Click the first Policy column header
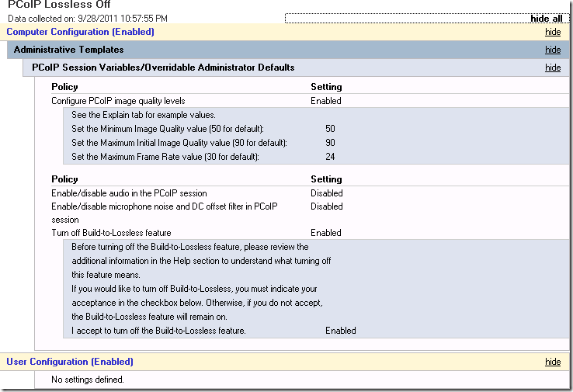This screenshot has width=573, height=392. pyautogui.click(x=64, y=87)
